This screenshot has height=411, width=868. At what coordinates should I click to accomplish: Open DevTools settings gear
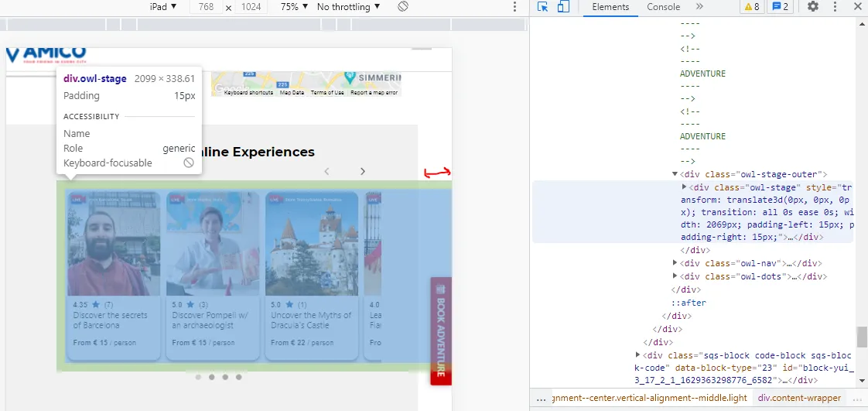coord(812,7)
